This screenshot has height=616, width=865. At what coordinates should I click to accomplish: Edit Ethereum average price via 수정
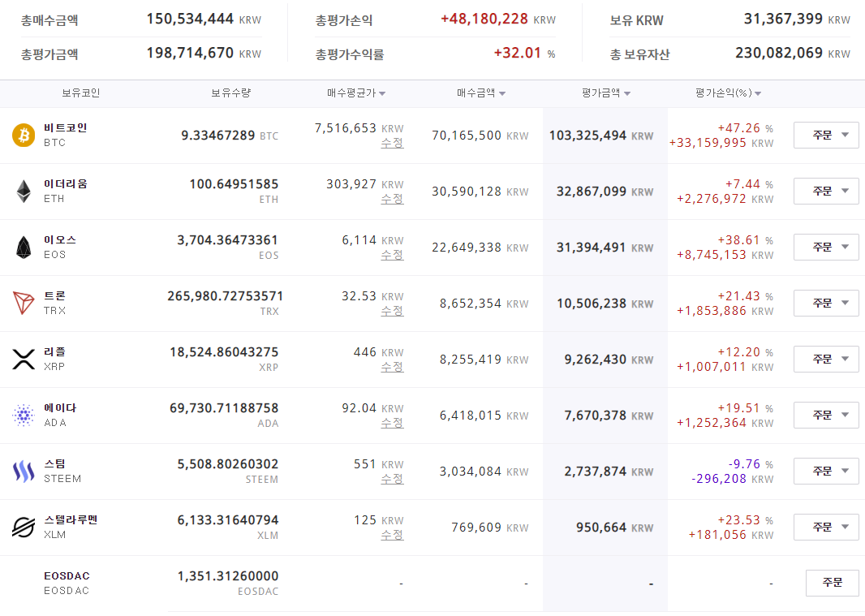click(x=392, y=199)
